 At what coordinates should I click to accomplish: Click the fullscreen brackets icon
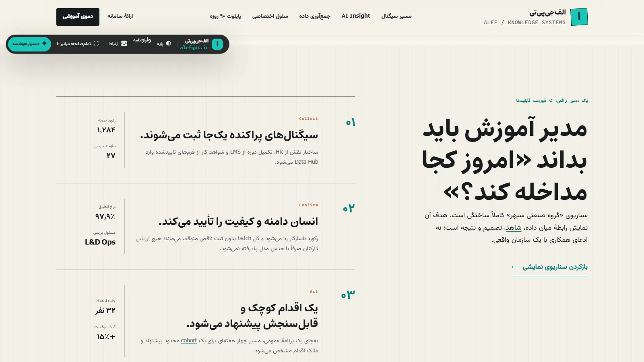click(x=96, y=43)
